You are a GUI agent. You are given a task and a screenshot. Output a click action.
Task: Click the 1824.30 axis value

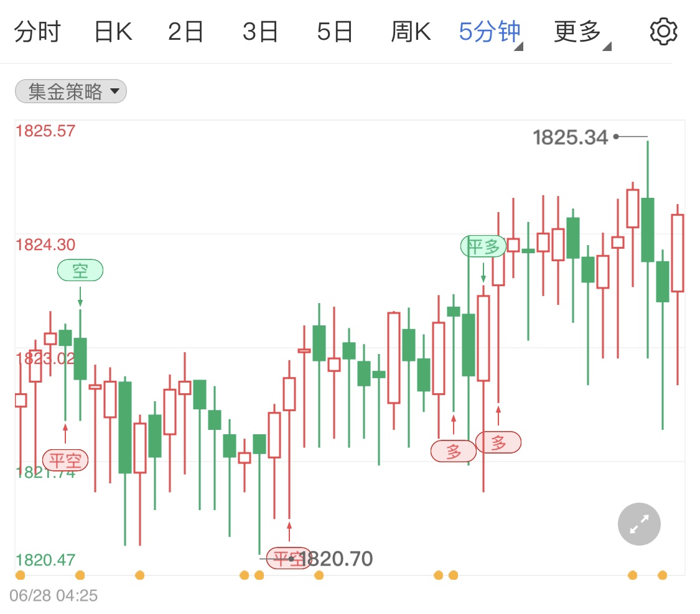click(45, 244)
